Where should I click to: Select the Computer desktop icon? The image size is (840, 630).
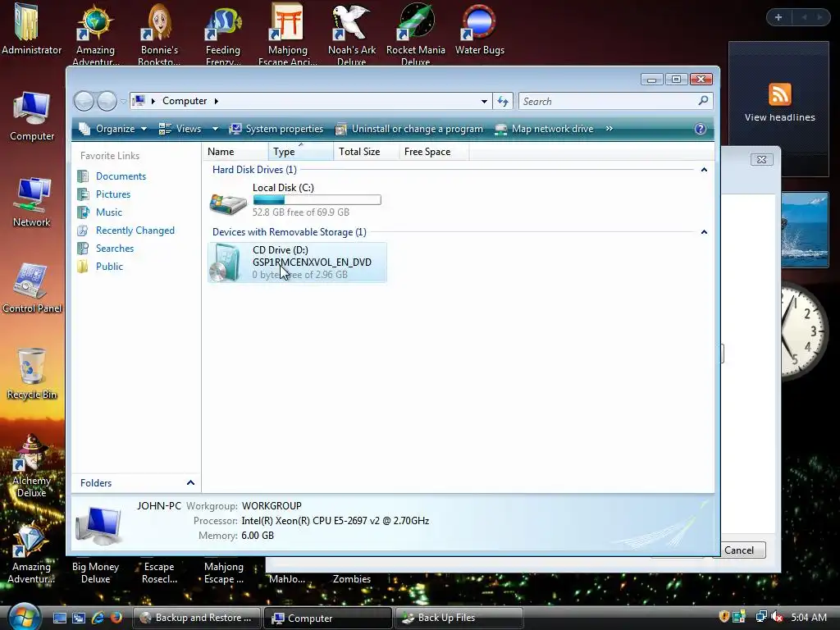32,115
